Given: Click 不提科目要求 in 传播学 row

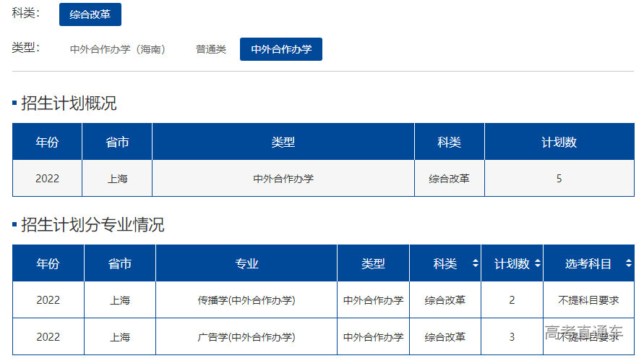Looking at the screenshot, I should 588,300.
